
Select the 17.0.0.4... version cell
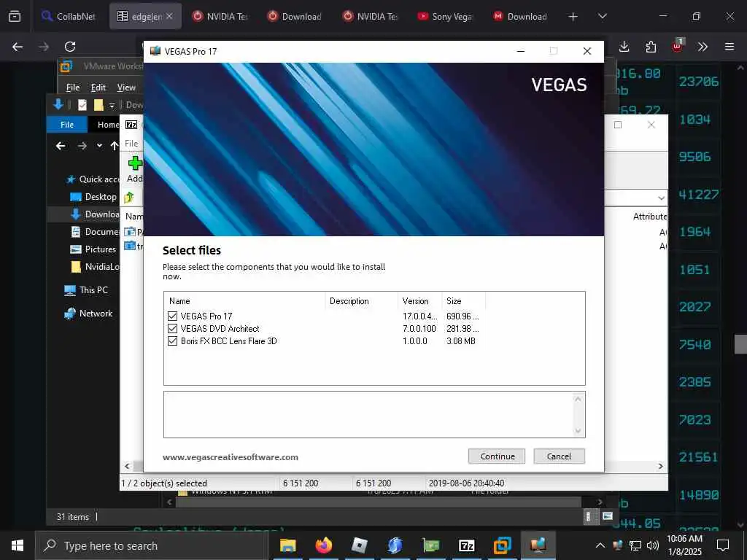(419, 316)
